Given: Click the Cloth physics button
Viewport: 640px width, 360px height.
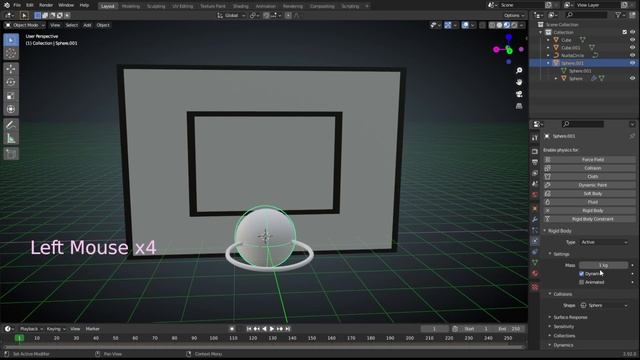Looking at the screenshot, I should click(589, 177).
